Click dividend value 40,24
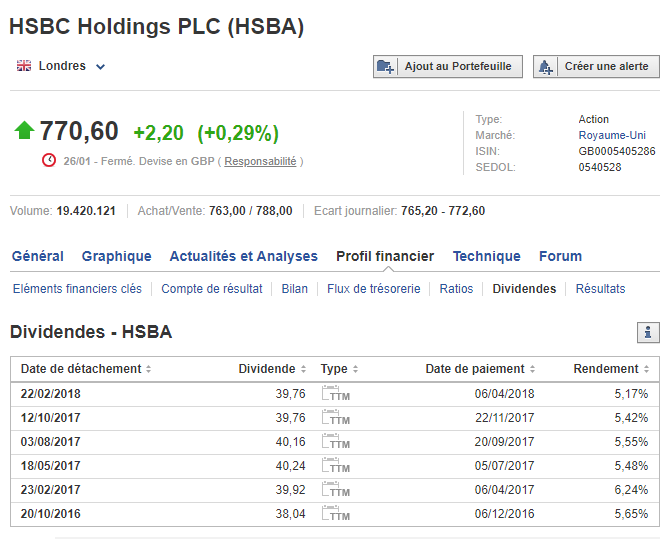 (291, 465)
